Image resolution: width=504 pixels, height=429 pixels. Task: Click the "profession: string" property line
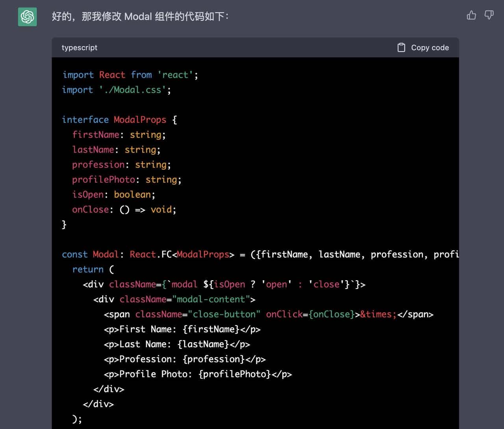click(121, 165)
